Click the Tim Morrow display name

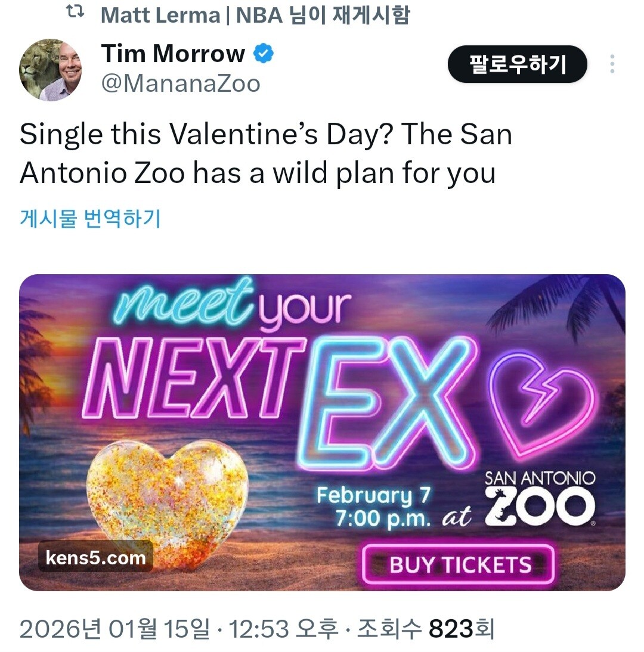click(x=173, y=54)
